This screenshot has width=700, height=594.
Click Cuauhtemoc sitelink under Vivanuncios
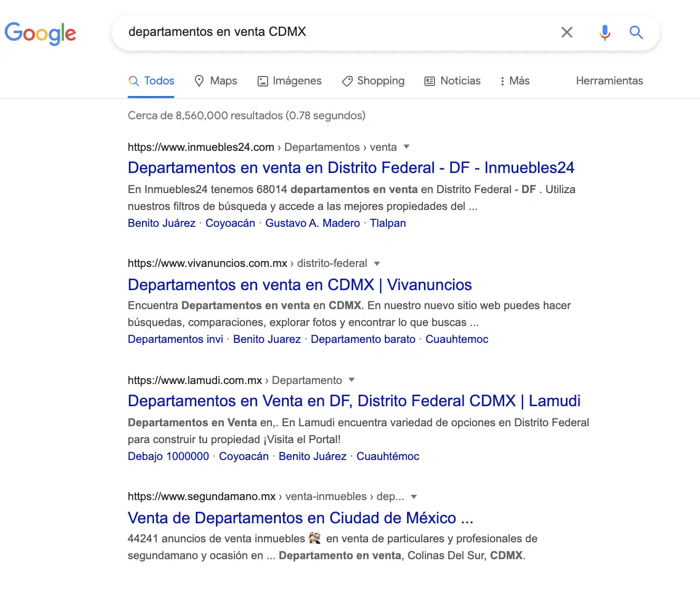[x=457, y=339]
